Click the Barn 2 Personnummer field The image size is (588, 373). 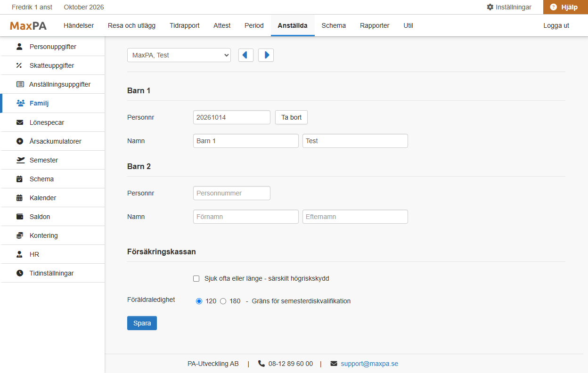pos(232,193)
